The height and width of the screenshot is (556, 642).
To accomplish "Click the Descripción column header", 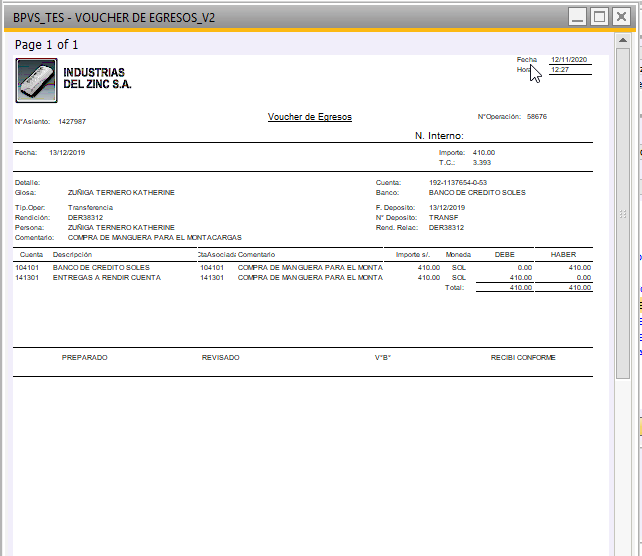I will click(x=72, y=255).
